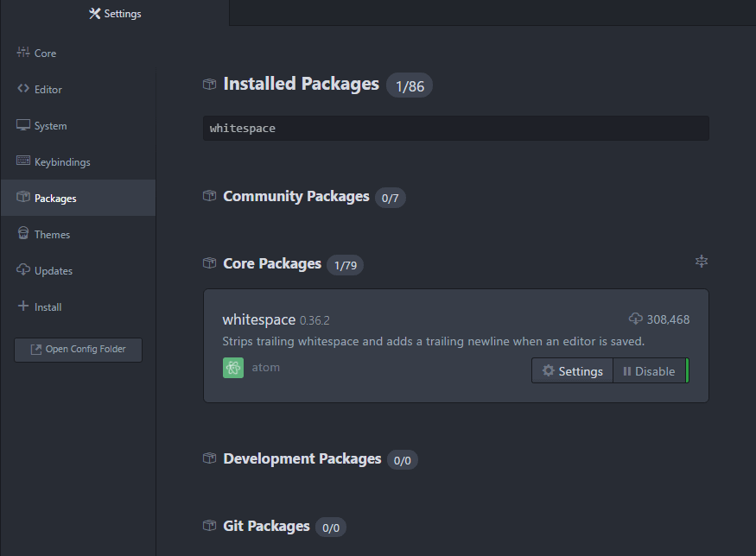This screenshot has height=556, width=756.
Task: Select Packages in the settings sidebar
Action: point(55,199)
